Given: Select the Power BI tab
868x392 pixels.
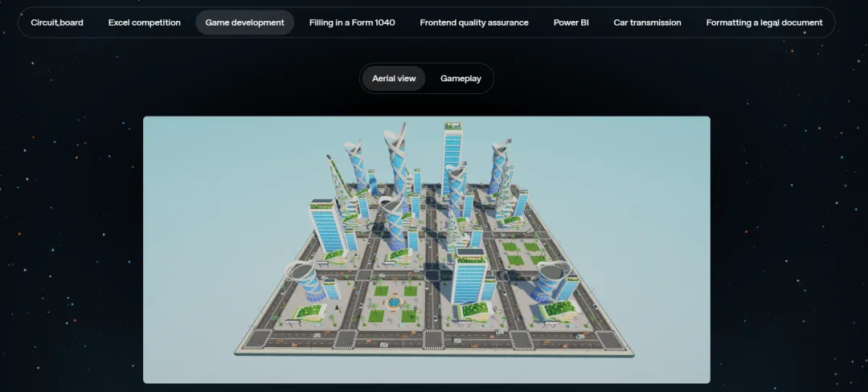Looking at the screenshot, I should click(x=571, y=22).
